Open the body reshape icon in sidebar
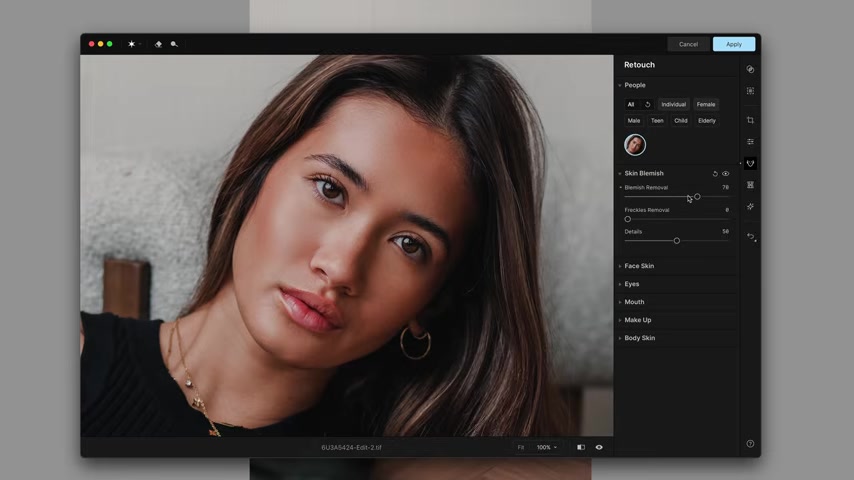Screen dimensions: 854x480 750,185
